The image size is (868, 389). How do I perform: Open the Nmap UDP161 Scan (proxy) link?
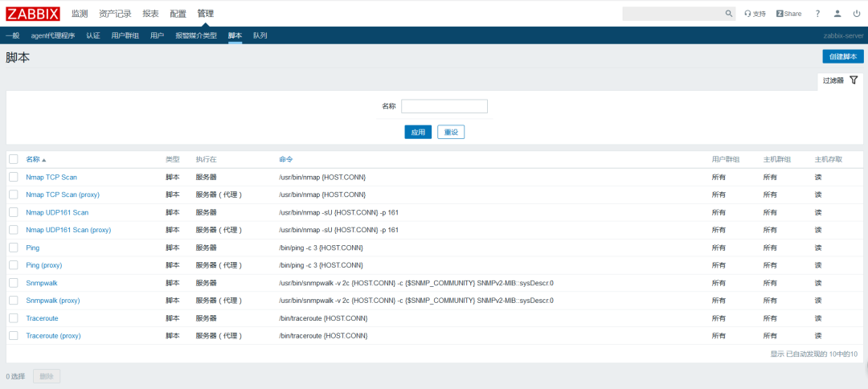(x=68, y=230)
